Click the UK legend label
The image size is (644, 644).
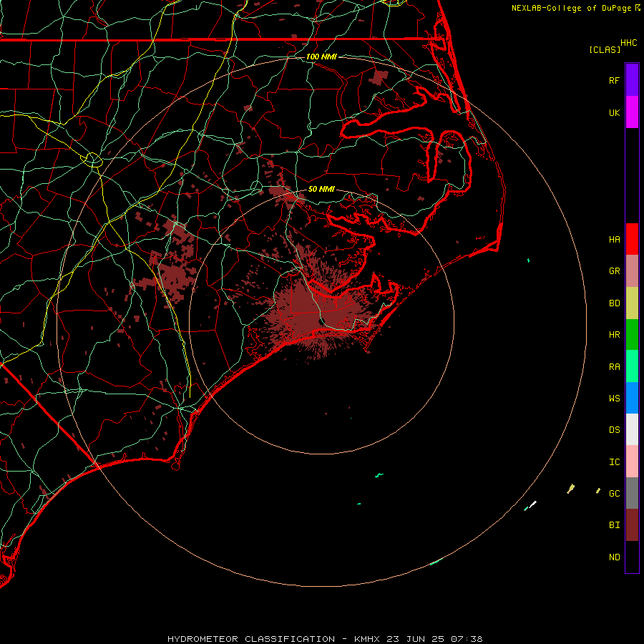pyautogui.click(x=615, y=112)
